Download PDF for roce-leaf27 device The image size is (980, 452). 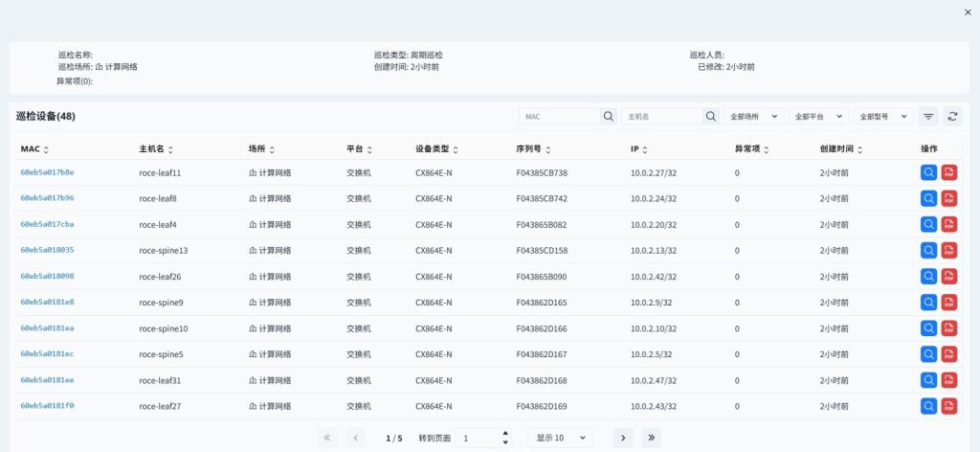[948, 406]
